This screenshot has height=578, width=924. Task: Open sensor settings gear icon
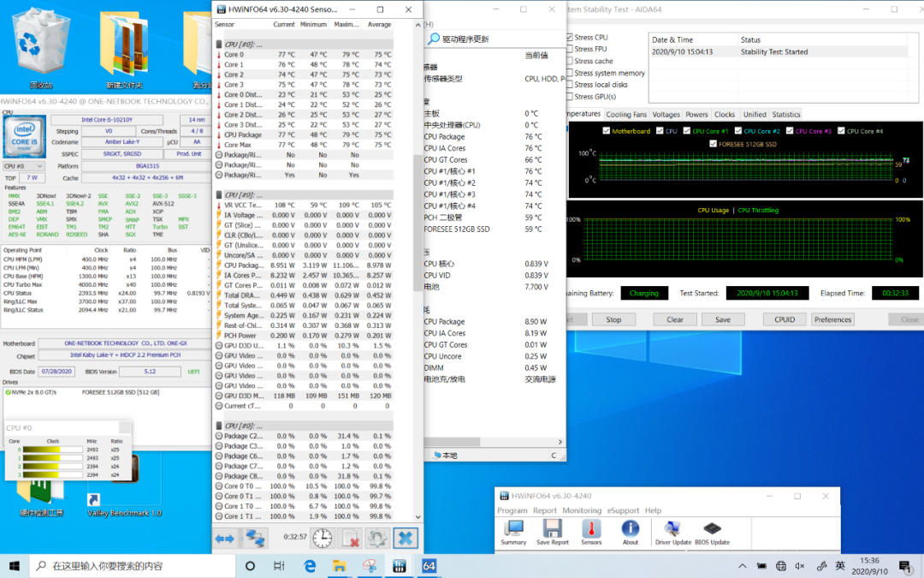pyautogui.click(x=377, y=538)
